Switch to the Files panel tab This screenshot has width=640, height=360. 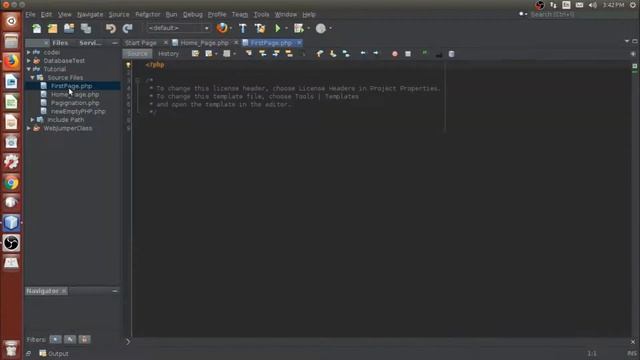click(60, 42)
